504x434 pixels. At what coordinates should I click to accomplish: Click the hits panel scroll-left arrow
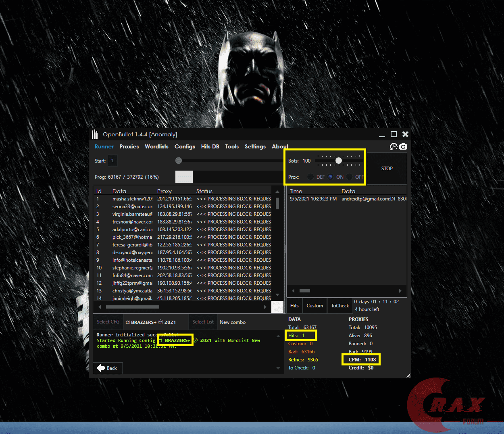[x=293, y=291]
